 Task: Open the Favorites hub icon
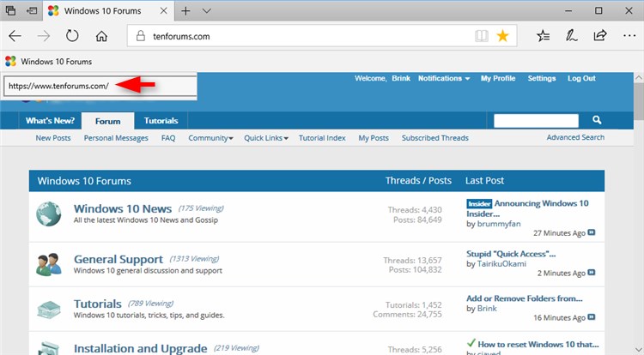[543, 36]
